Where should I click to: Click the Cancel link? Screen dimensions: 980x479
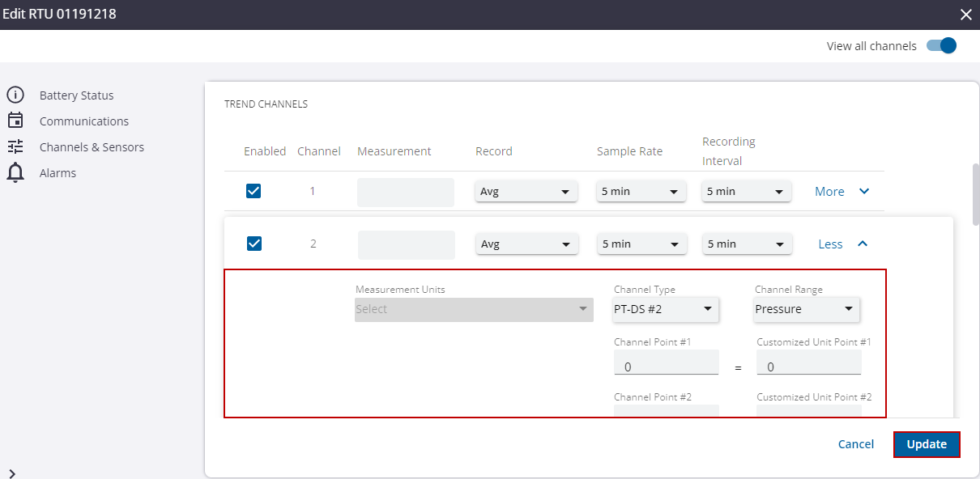pos(856,444)
